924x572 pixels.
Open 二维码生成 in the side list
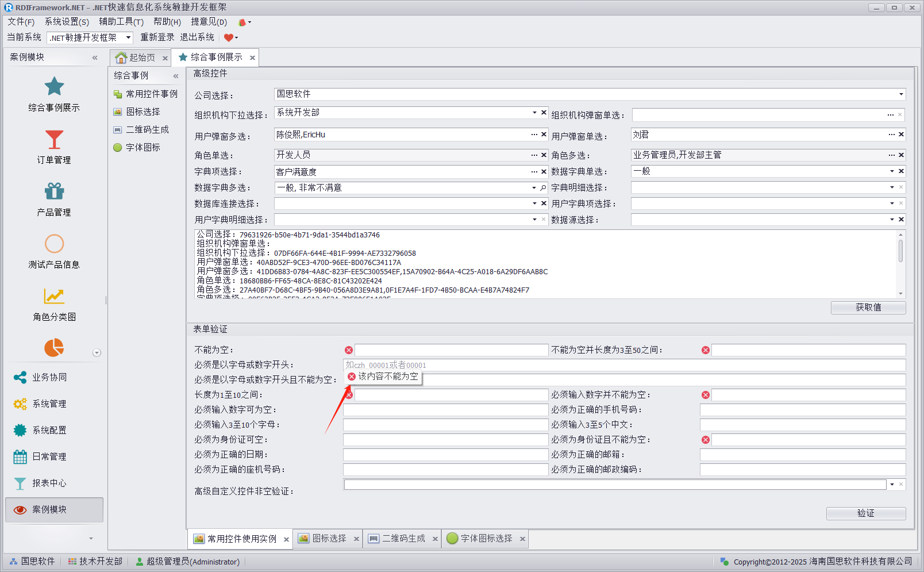147,130
